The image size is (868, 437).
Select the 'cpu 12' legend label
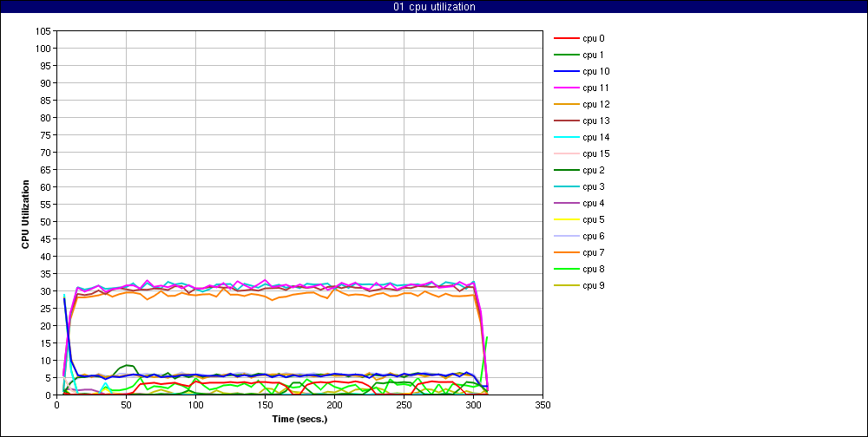[595, 105]
